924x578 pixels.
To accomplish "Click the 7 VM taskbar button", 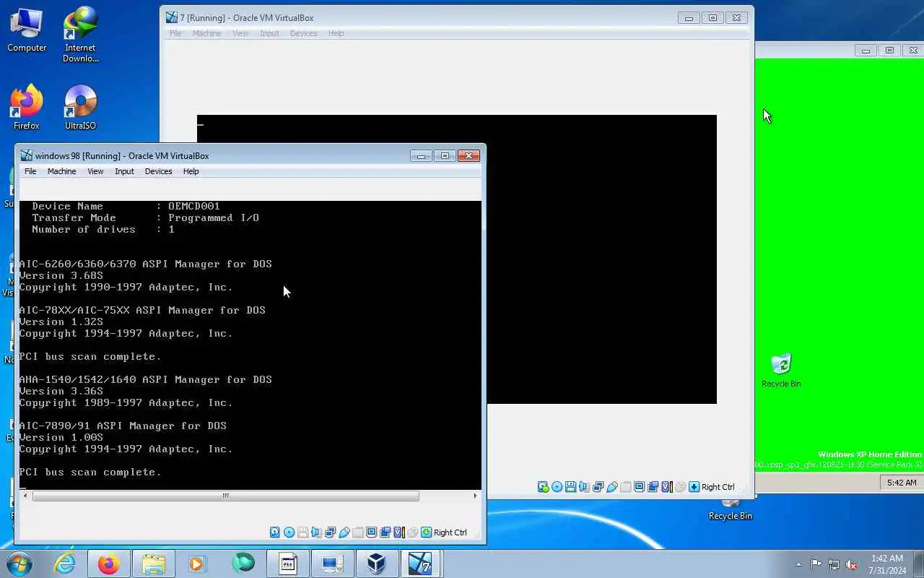I will point(420,564).
